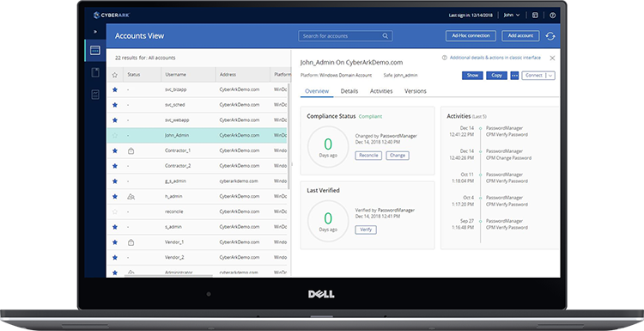The height and width of the screenshot is (331, 644).
Task: Switch to the Versions tab
Action: tap(416, 91)
